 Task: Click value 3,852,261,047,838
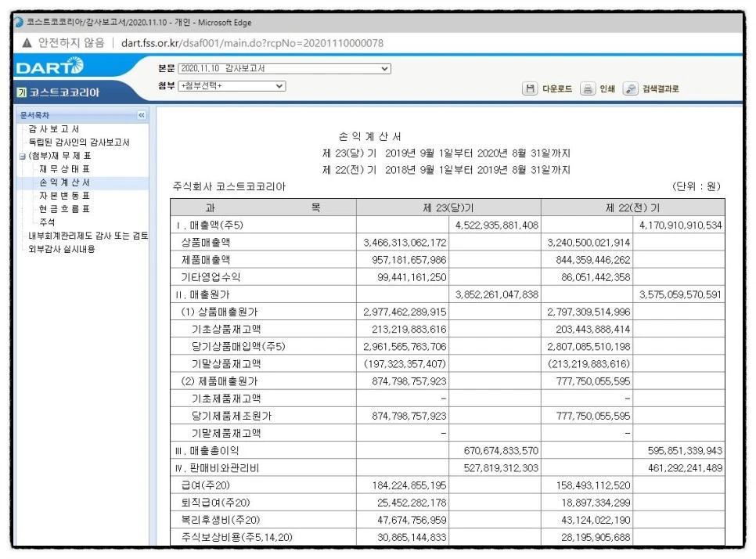click(x=497, y=294)
